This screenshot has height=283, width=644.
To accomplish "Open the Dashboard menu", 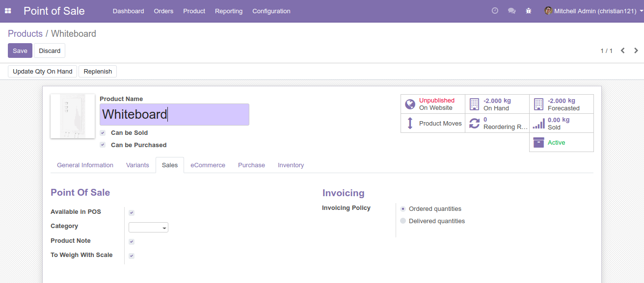I will click(x=129, y=11).
